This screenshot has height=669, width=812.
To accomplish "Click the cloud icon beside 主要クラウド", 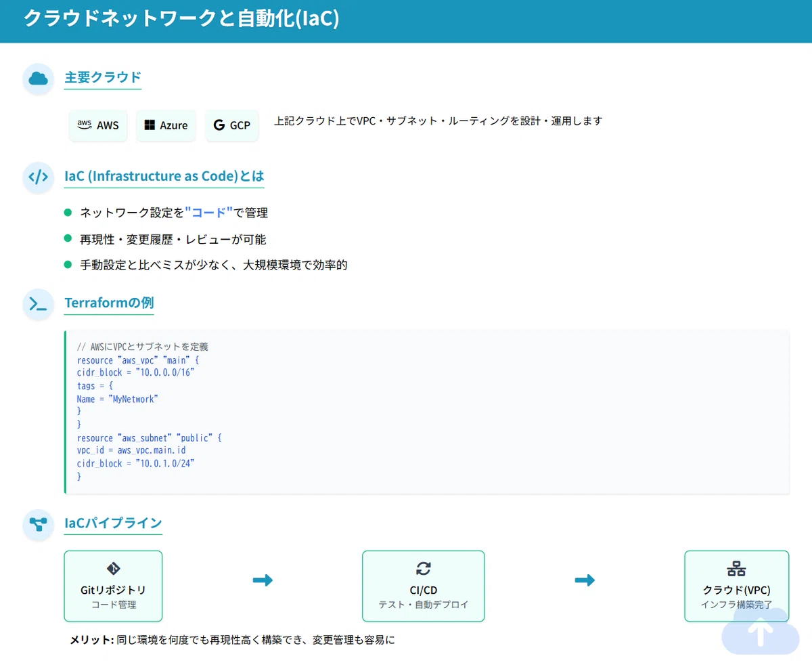I will click(39, 79).
